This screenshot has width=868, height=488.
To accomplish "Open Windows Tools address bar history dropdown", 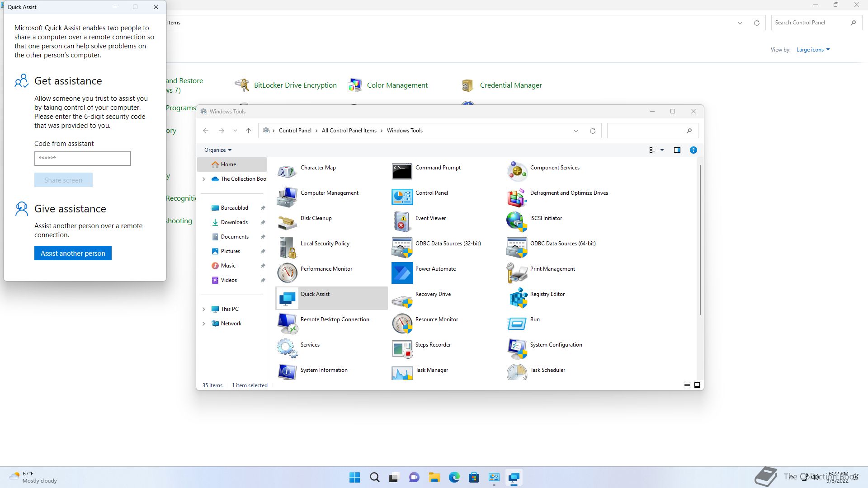I will [576, 131].
